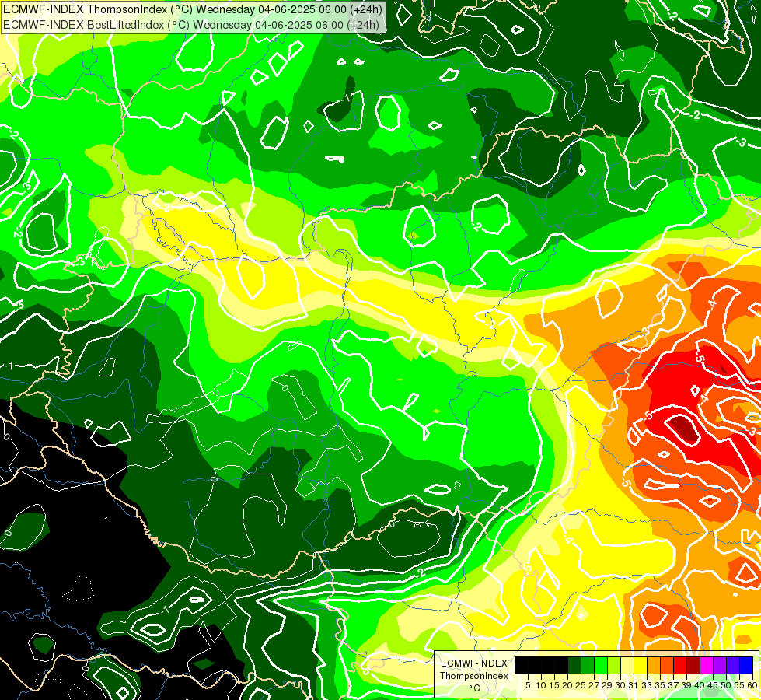
Task: Click the ThompsonIndex title line at top
Action: [193, 9]
